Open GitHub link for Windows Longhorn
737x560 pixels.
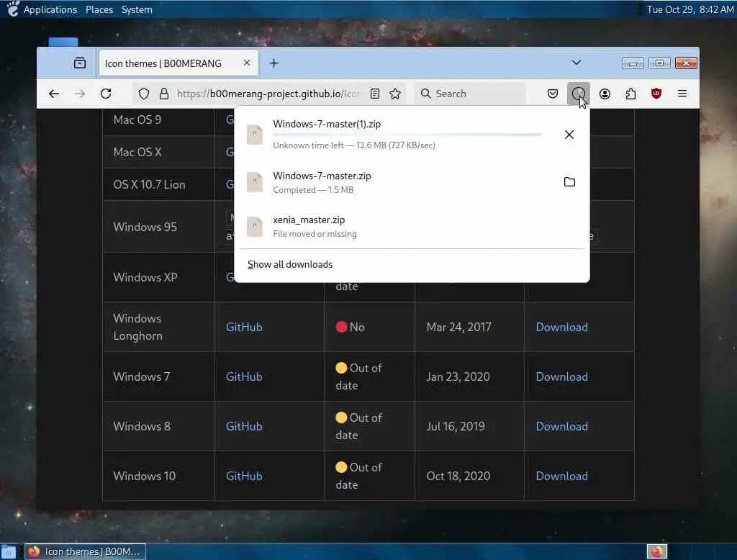click(x=244, y=327)
